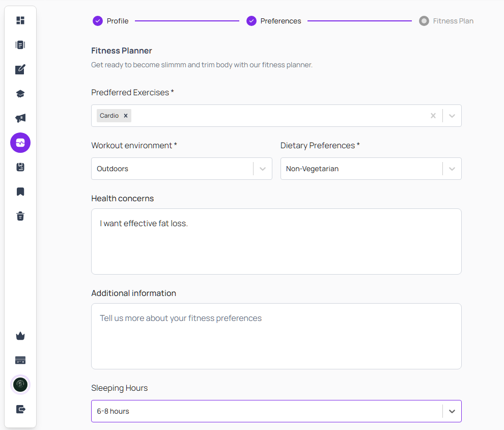Click the logout icon at sidebar bottom
504x430 pixels.
pos(20,409)
